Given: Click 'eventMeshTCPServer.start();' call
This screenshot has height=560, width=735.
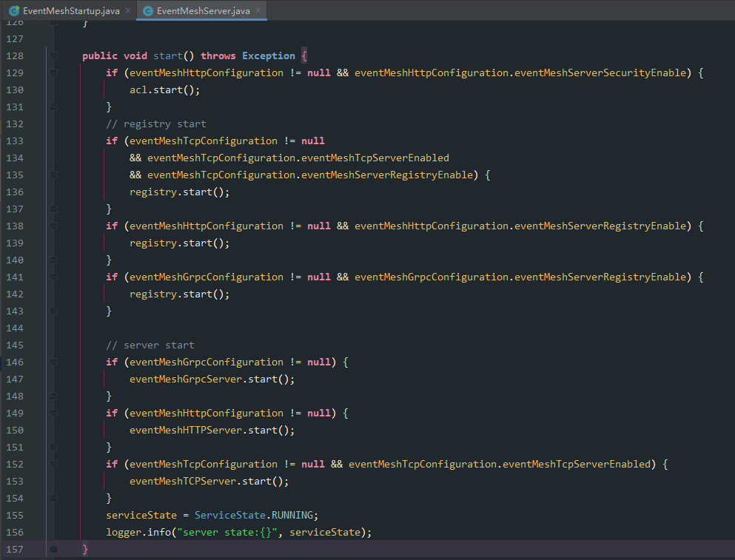Looking at the screenshot, I should 209,482.
